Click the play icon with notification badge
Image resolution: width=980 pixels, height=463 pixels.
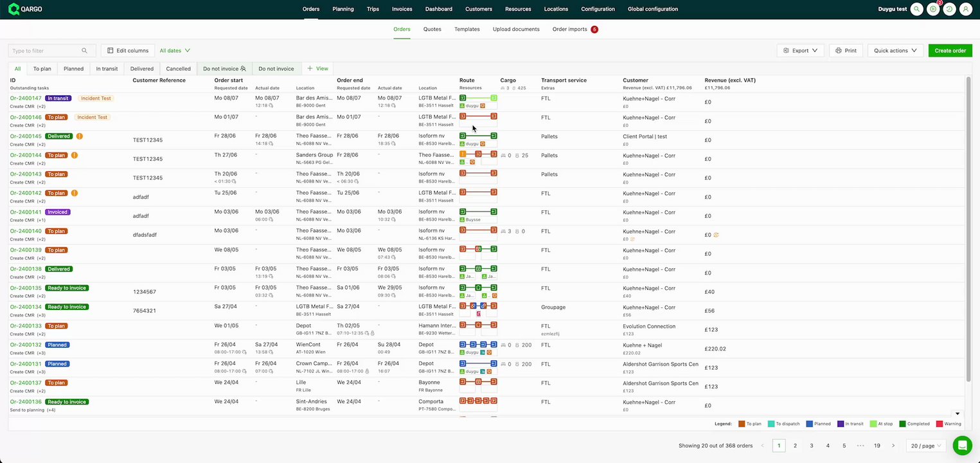(933, 9)
